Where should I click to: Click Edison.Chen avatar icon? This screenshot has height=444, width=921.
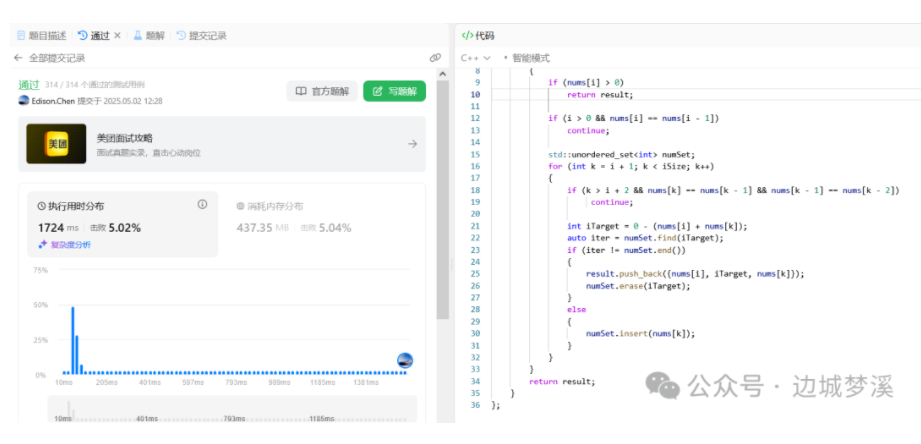(x=23, y=100)
